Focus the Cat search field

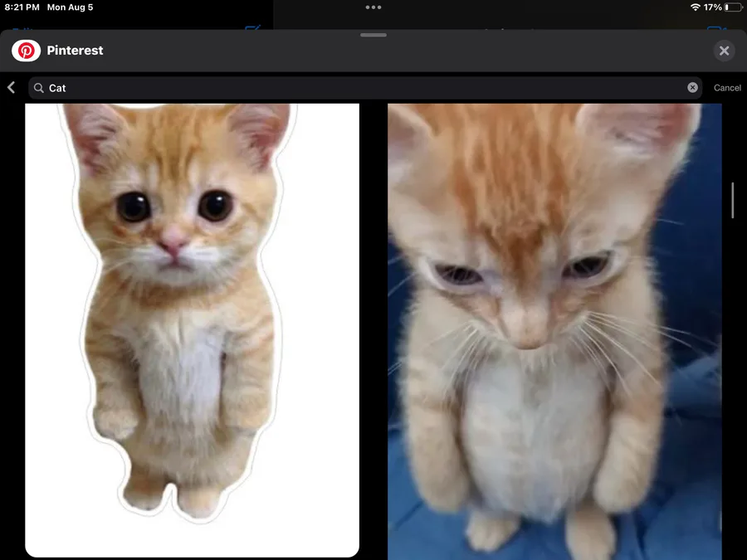365,88
